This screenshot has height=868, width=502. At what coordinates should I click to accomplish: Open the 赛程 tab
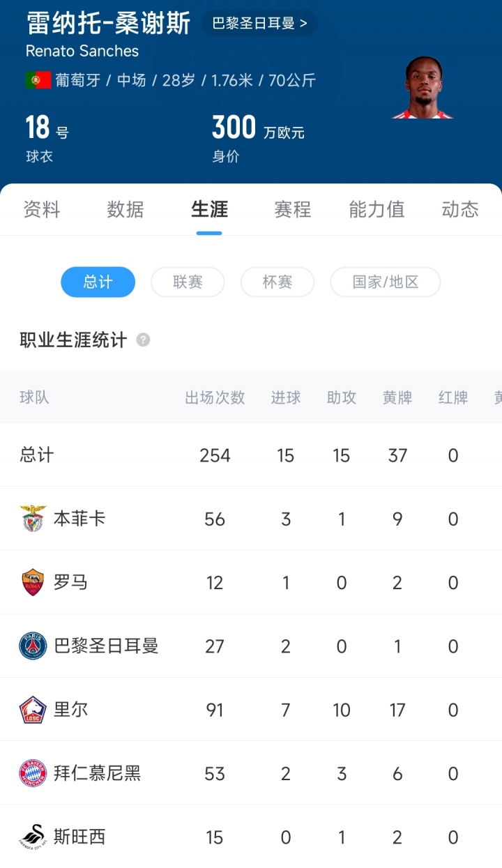[293, 209]
